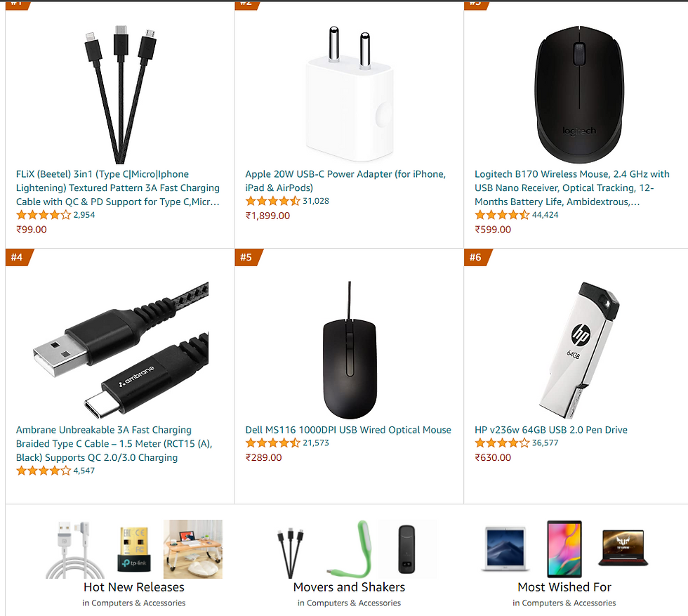Click the Ambrane cable star rating icons
This screenshot has width=688, height=616.
(43, 471)
